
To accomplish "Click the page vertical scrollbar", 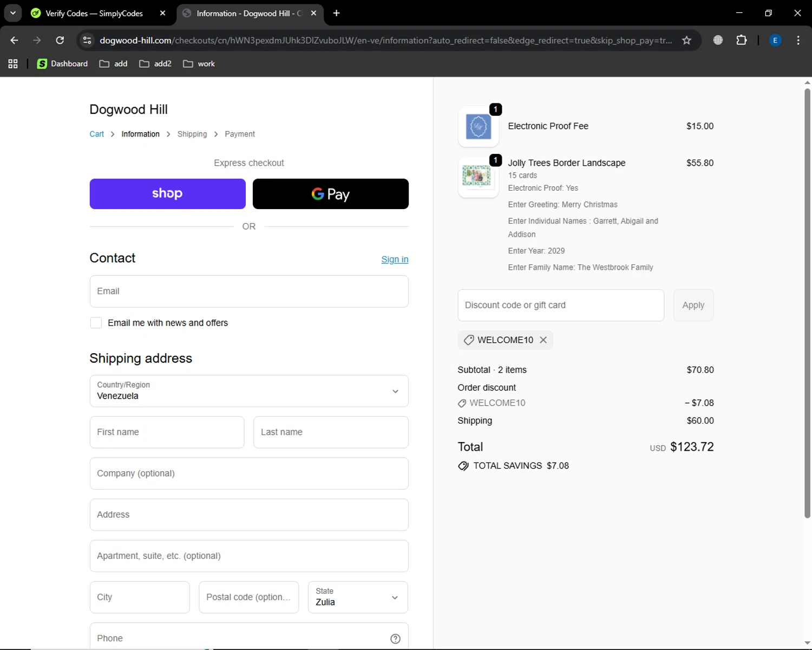I will [x=807, y=303].
